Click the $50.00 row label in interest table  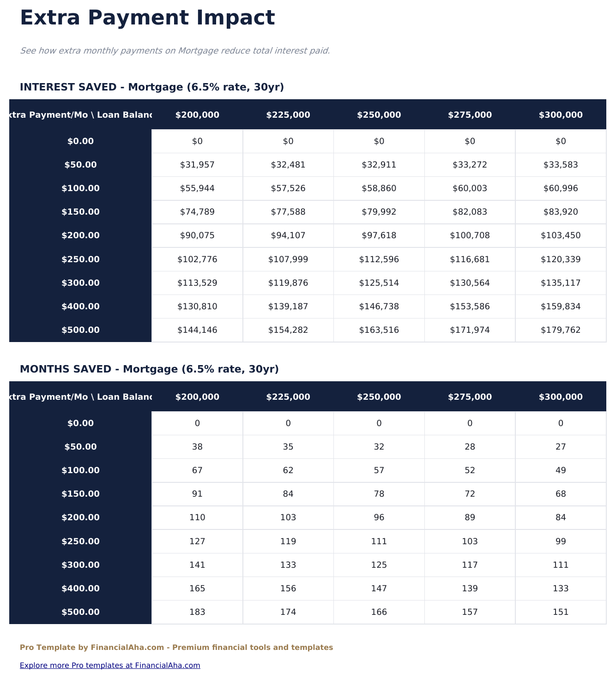coord(81,164)
